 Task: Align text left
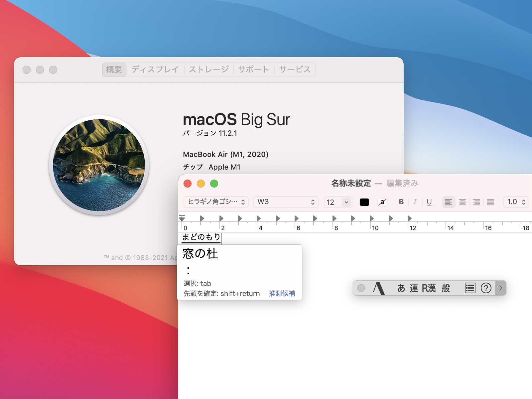coord(449,202)
